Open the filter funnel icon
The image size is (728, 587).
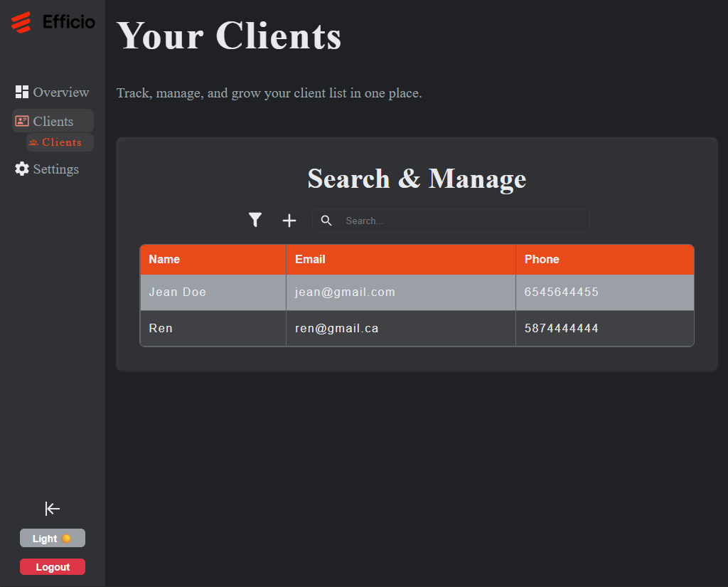pos(256,221)
